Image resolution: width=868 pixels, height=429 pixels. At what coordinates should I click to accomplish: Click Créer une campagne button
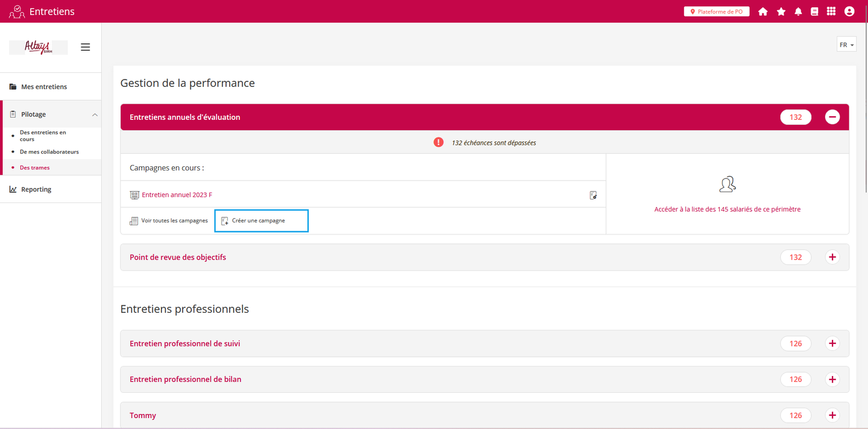tap(261, 221)
